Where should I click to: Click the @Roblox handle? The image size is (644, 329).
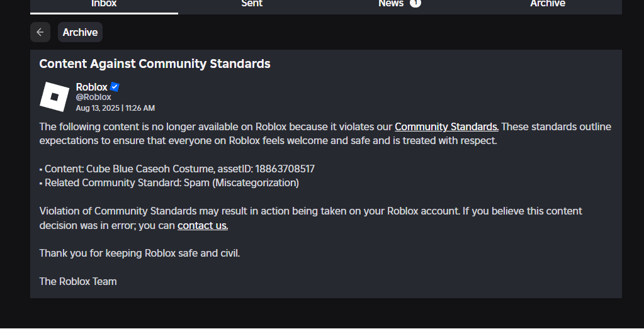coord(93,98)
